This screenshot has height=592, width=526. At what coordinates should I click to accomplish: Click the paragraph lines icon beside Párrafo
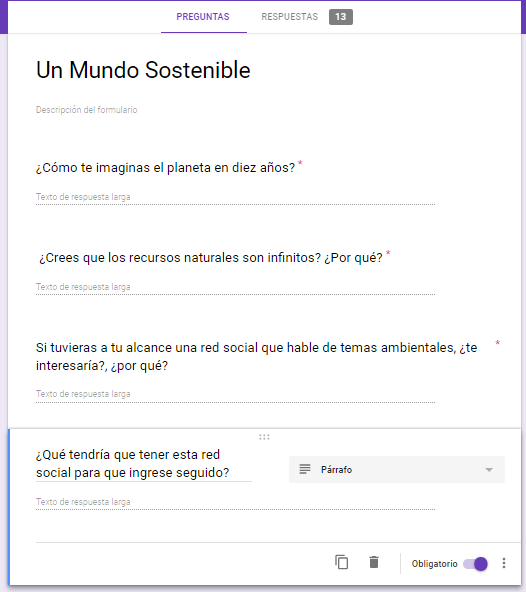[305, 469]
